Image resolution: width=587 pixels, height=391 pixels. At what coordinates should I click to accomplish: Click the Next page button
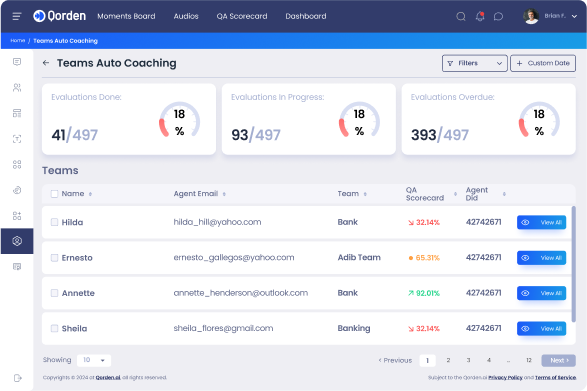(x=559, y=360)
